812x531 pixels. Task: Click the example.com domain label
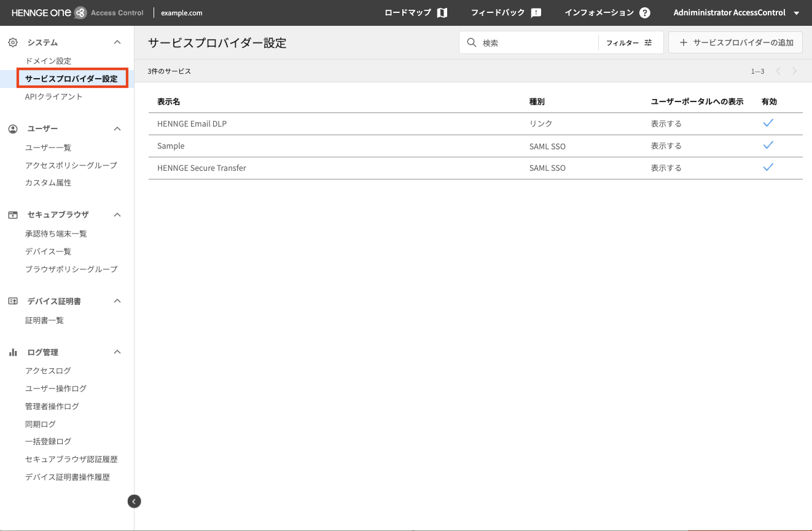[x=182, y=13]
